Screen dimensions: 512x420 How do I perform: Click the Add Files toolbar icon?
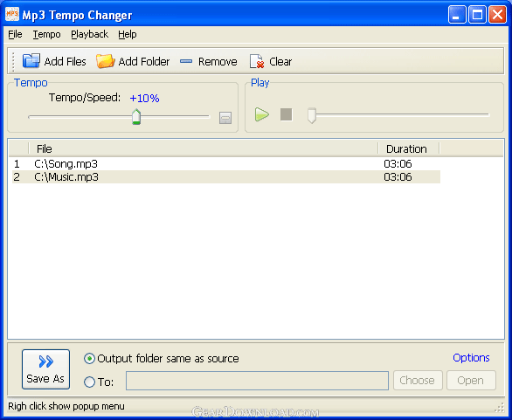click(31, 61)
